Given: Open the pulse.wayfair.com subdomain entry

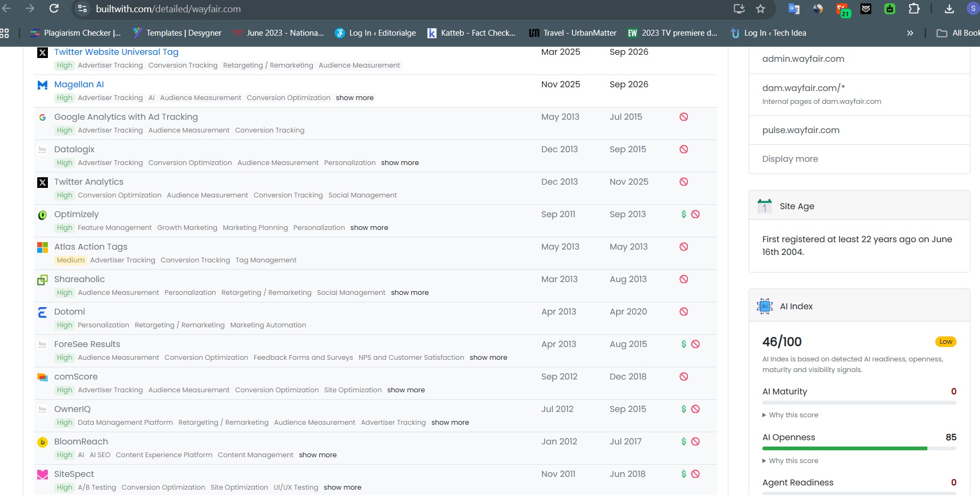Looking at the screenshot, I should pos(801,130).
